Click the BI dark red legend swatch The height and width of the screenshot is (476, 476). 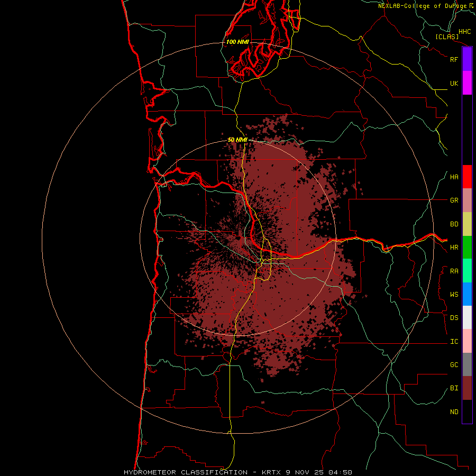pos(467,388)
